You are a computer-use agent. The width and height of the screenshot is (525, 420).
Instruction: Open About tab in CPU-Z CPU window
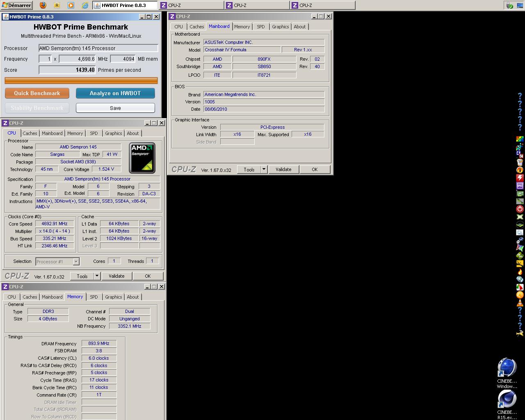coord(132,133)
